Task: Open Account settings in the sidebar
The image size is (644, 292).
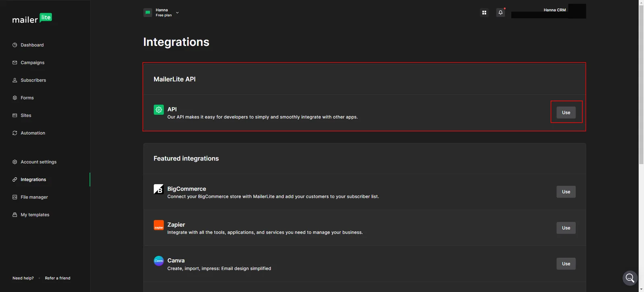Action: [39, 162]
